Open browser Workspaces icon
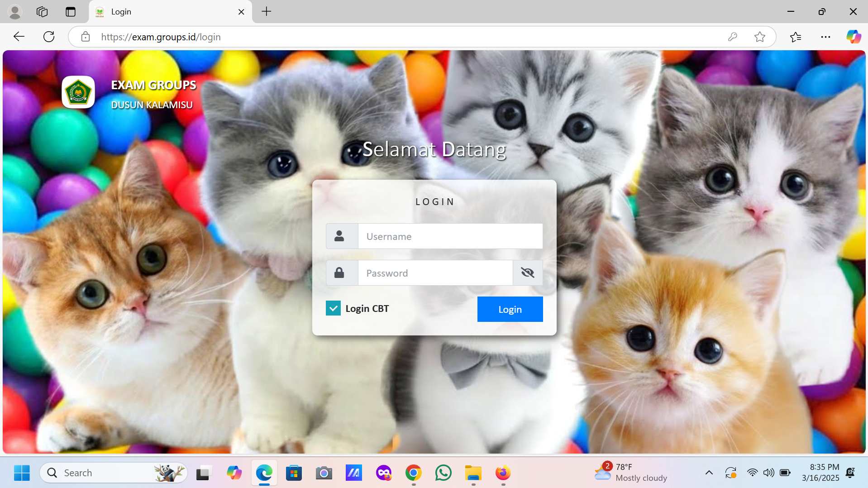 pos(42,12)
